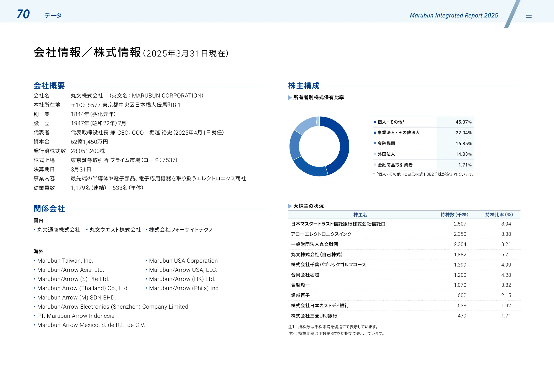Click the ▶ arrow icon beside 所有者別株式保有比率

(290, 98)
